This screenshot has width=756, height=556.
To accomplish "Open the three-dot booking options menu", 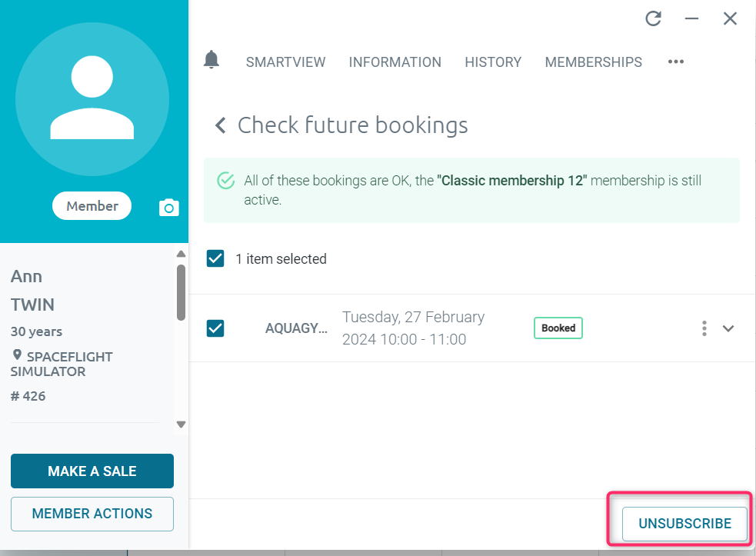I will coord(704,328).
